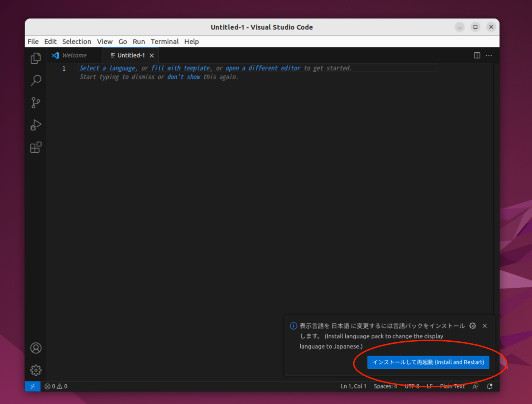Viewport: 532px width, 404px height.
Task: Open the Accounts icon in activity bar
Action: pos(36,348)
